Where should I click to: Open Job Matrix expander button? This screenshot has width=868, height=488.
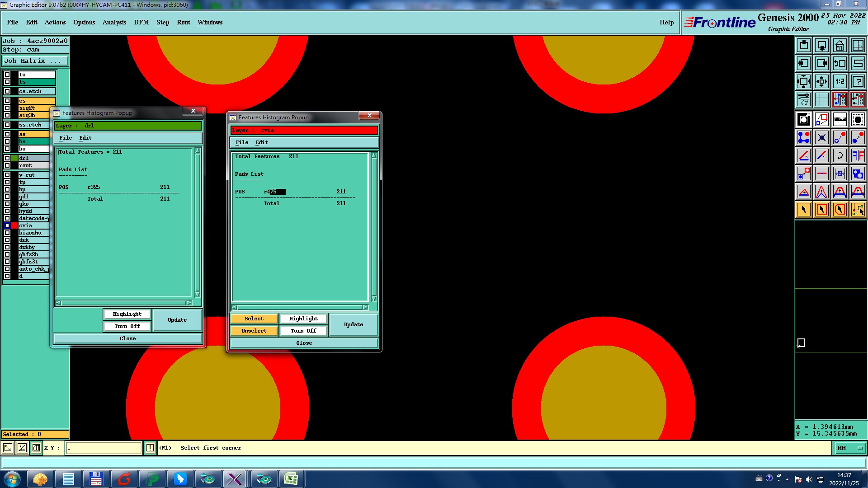[x=35, y=61]
